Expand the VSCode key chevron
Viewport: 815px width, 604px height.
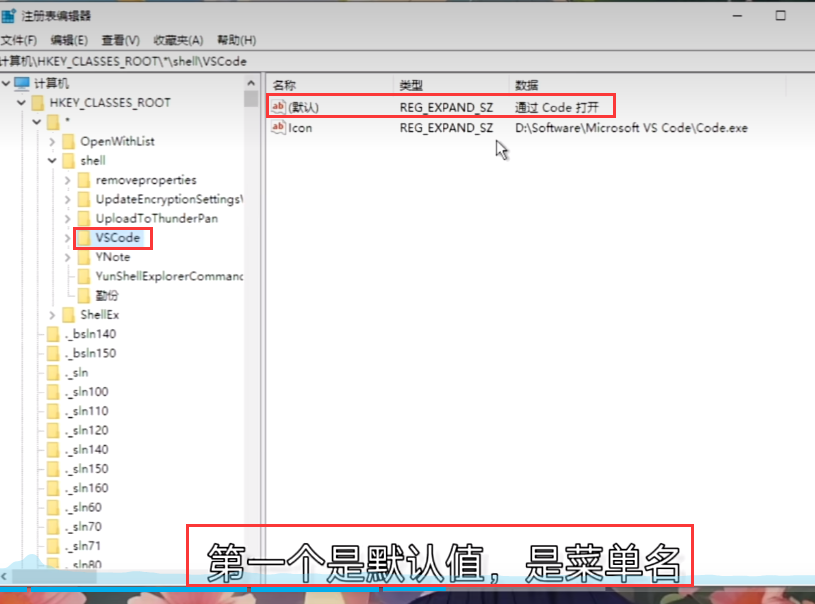click(67, 238)
